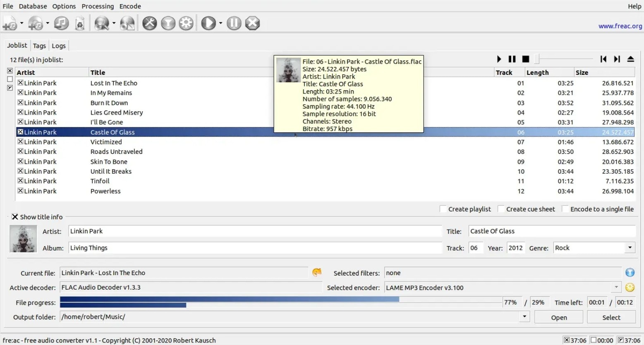This screenshot has height=345, width=644.
Task: Enable Create playlist checkbox
Action: 443,209
